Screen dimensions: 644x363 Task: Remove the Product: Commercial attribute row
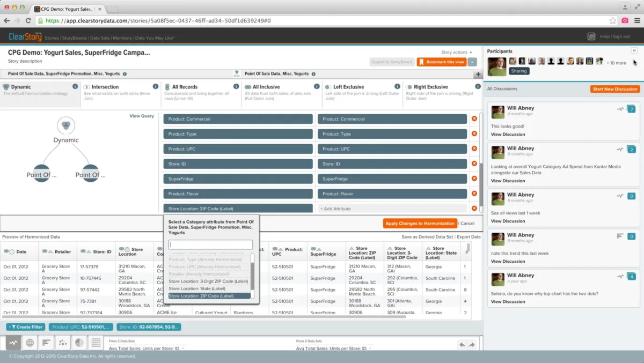tap(474, 119)
